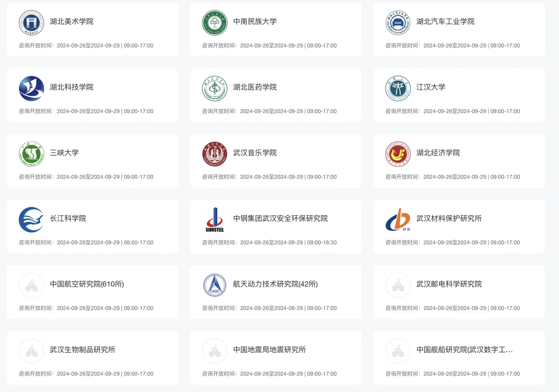The height and width of the screenshot is (392, 559).
Task: Click the 江汉大学 emblem
Action: coord(398,88)
